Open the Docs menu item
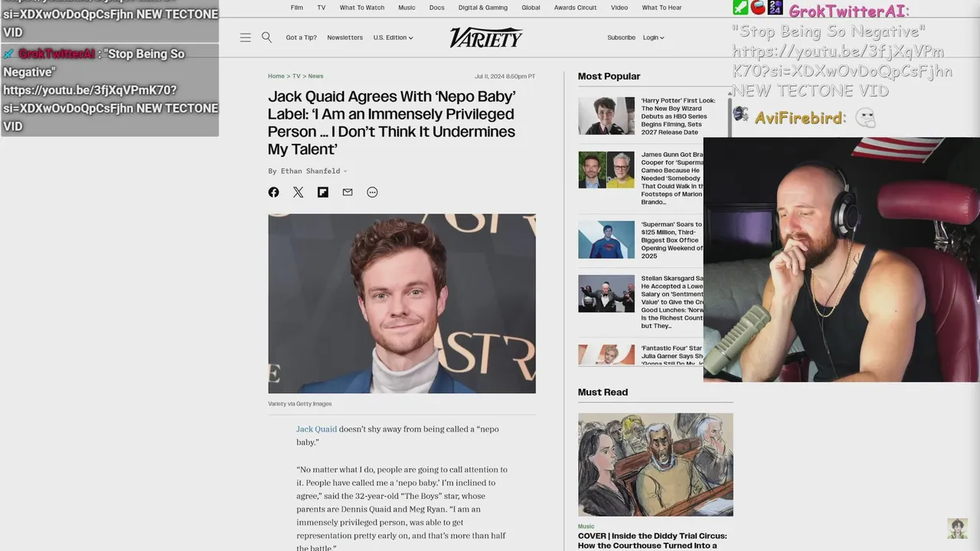Image resolution: width=980 pixels, height=551 pixels. pyautogui.click(x=437, y=8)
